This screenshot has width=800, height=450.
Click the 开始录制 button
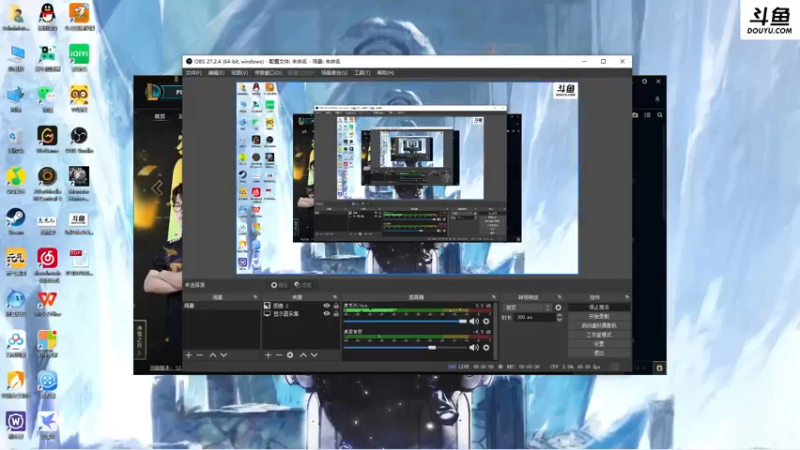coord(599,316)
